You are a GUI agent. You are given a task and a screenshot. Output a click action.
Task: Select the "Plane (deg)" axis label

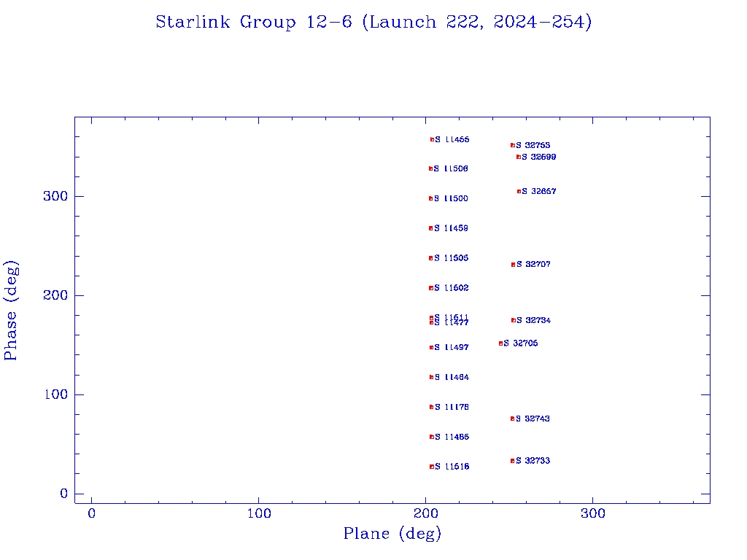click(392, 533)
